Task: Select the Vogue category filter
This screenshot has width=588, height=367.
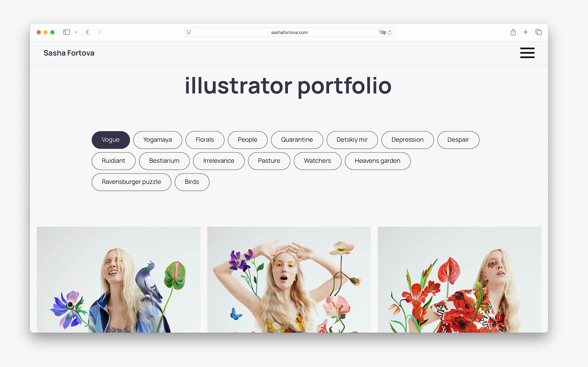Action: (x=111, y=140)
